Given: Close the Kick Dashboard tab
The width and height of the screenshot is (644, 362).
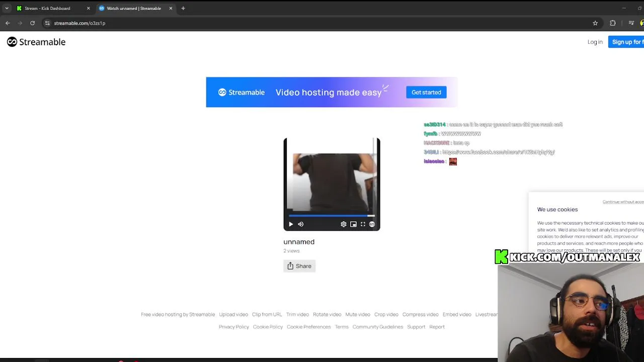Looking at the screenshot, I should [x=88, y=8].
